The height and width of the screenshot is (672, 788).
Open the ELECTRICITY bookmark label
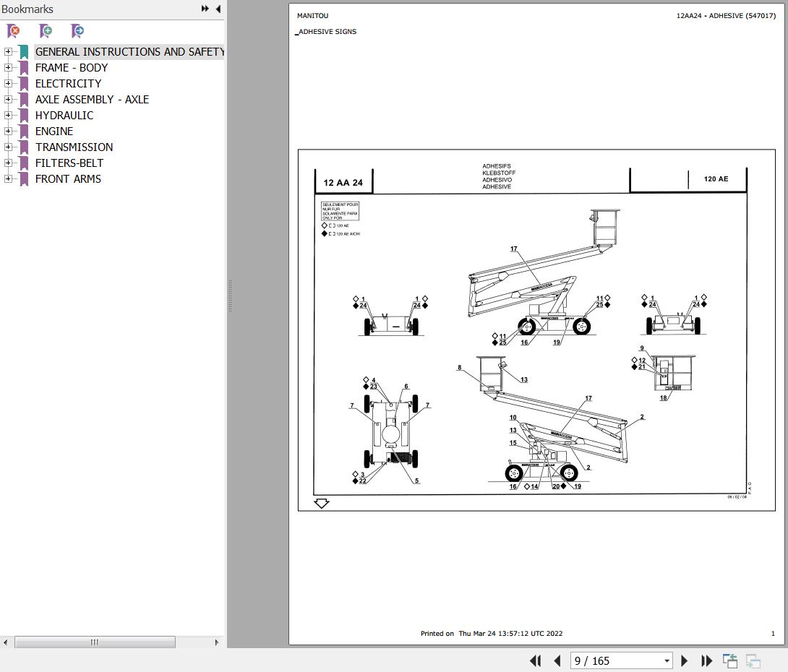point(69,83)
